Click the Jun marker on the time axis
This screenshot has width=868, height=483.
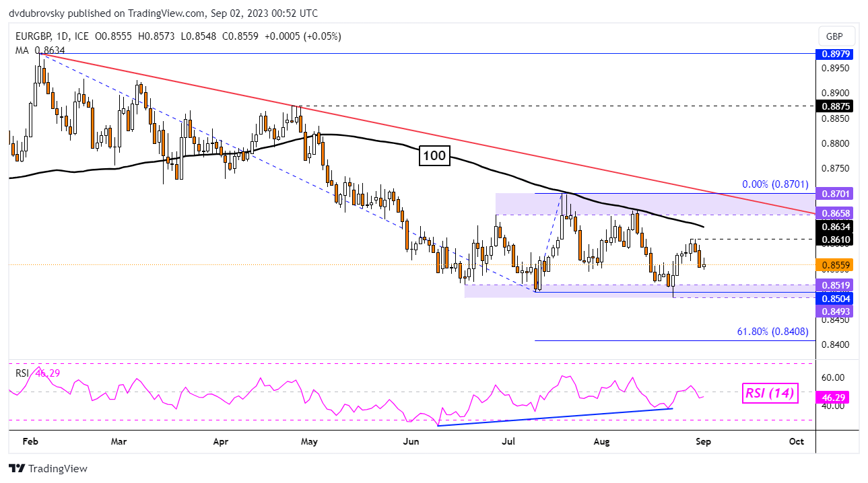(409, 441)
